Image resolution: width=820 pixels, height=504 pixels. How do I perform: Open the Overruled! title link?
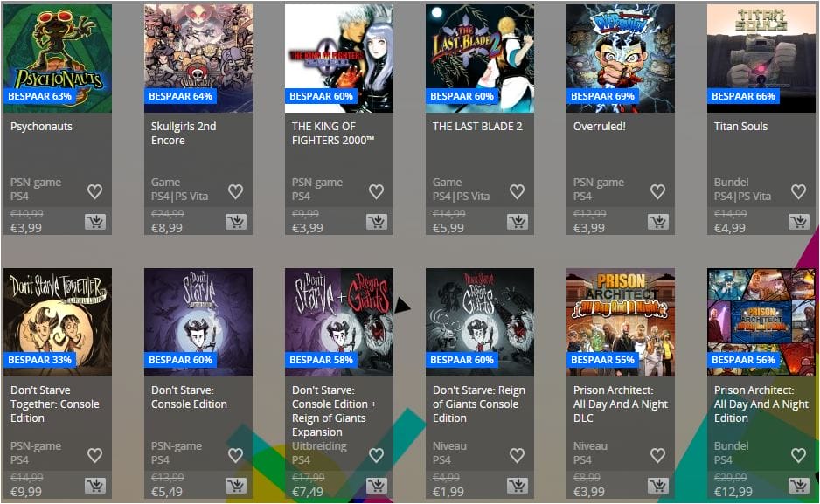click(600, 127)
